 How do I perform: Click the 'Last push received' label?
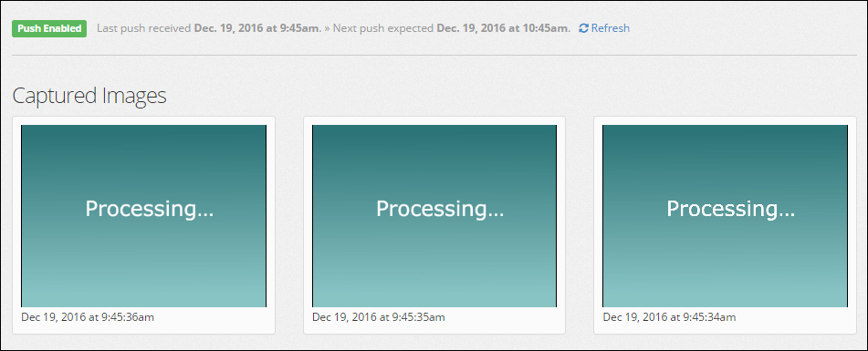point(144,28)
